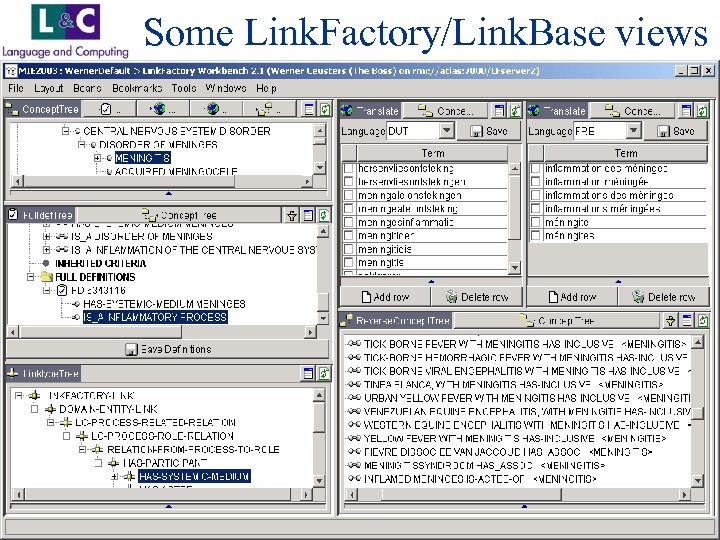
Task: Open the File menu
Action: 16,88
